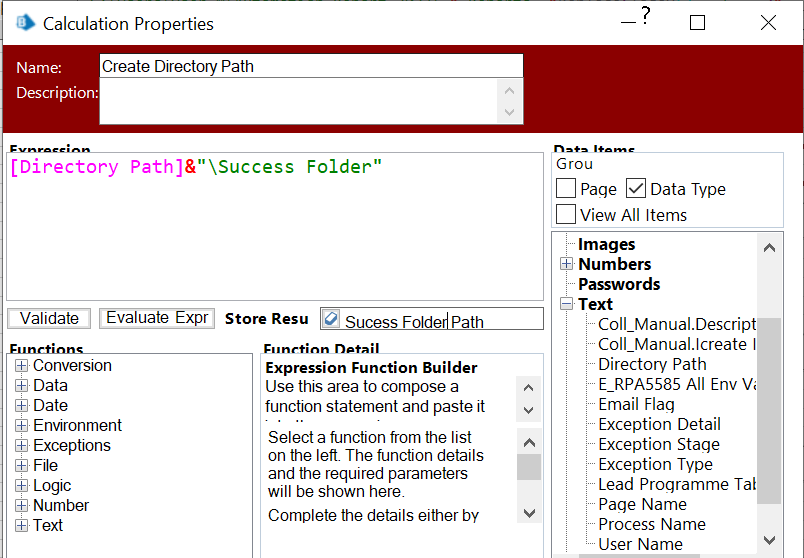Click the expression editor text area

coord(275,226)
